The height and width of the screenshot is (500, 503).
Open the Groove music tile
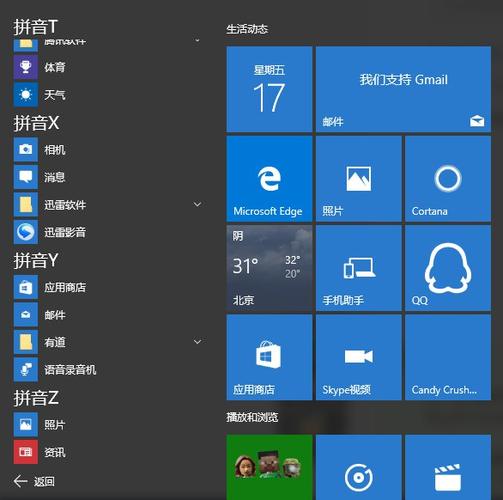click(359, 467)
